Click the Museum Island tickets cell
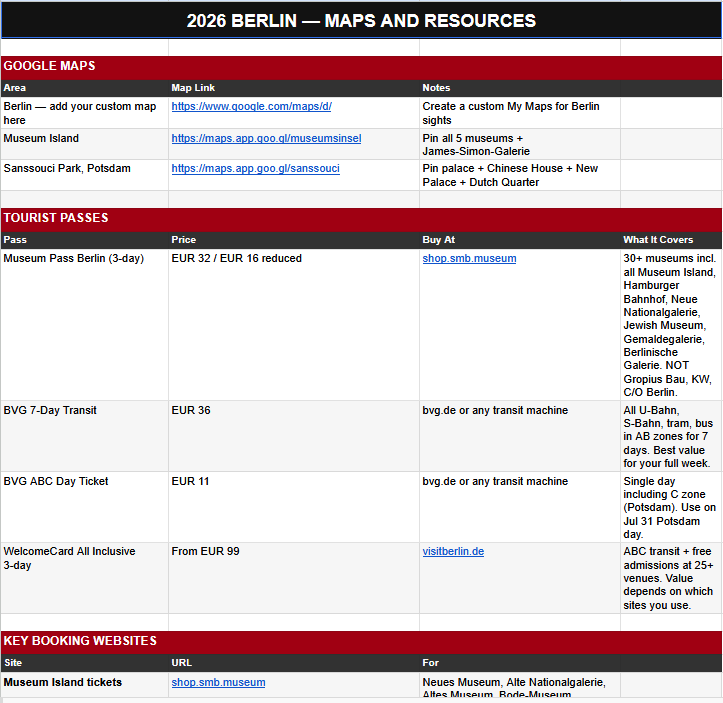Image resolution: width=723 pixels, height=703 pixels. click(x=85, y=684)
